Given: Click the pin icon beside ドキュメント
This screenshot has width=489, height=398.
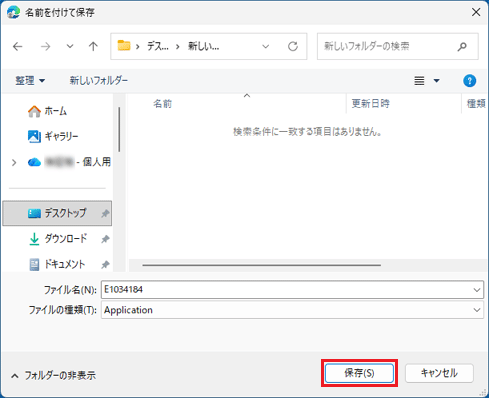Looking at the screenshot, I should [x=105, y=265].
